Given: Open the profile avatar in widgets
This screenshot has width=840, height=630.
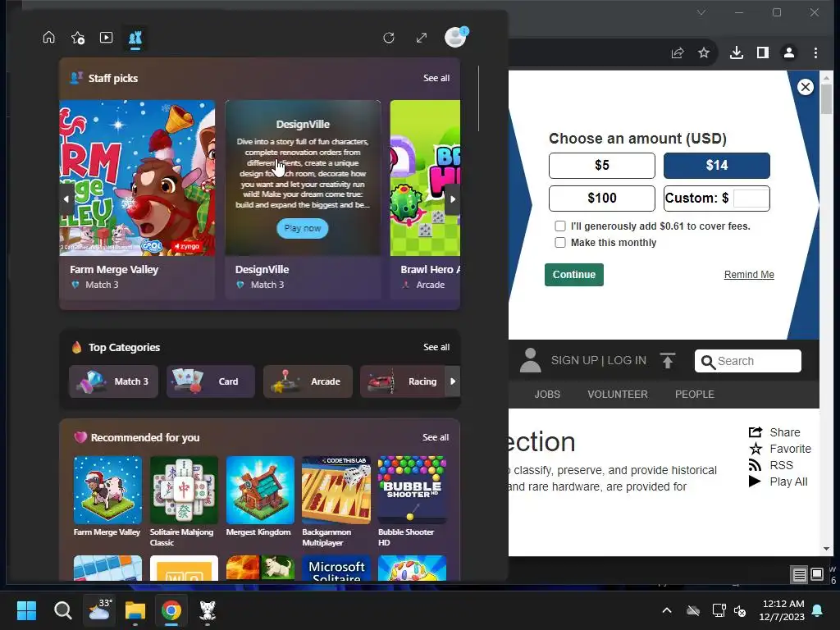Looking at the screenshot, I should click(456, 37).
